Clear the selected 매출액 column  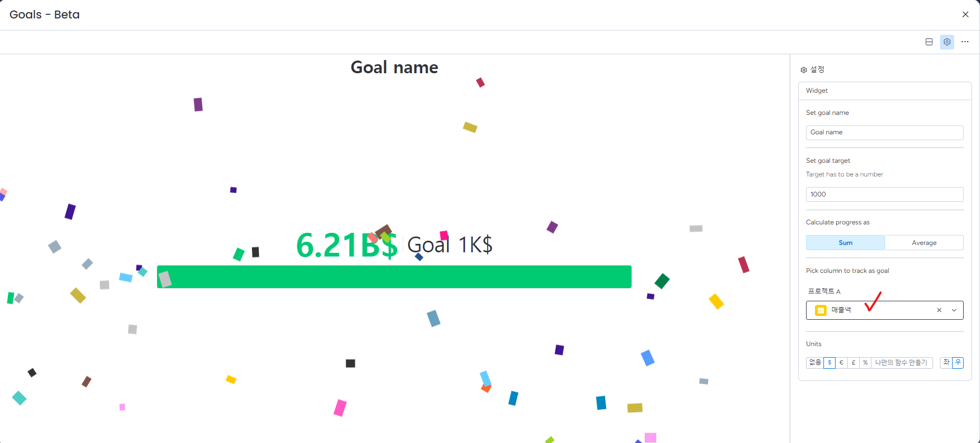939,310
